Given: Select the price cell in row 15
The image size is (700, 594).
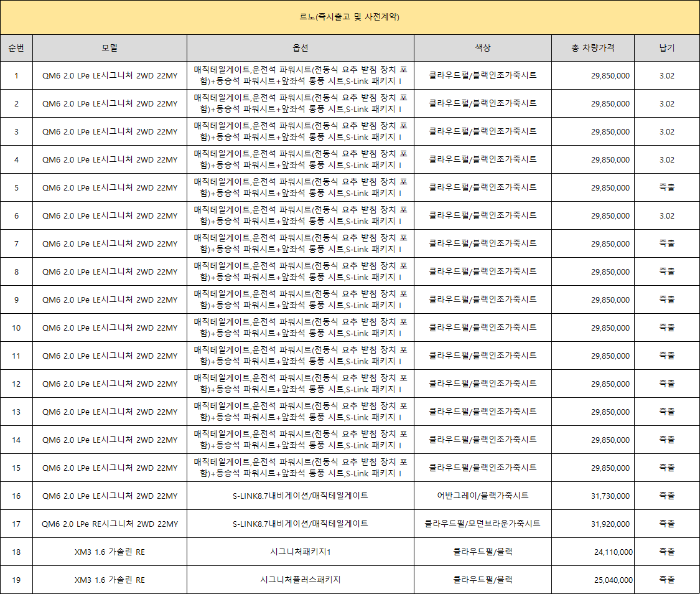Looking at the screenshot, I should [593, 468].
